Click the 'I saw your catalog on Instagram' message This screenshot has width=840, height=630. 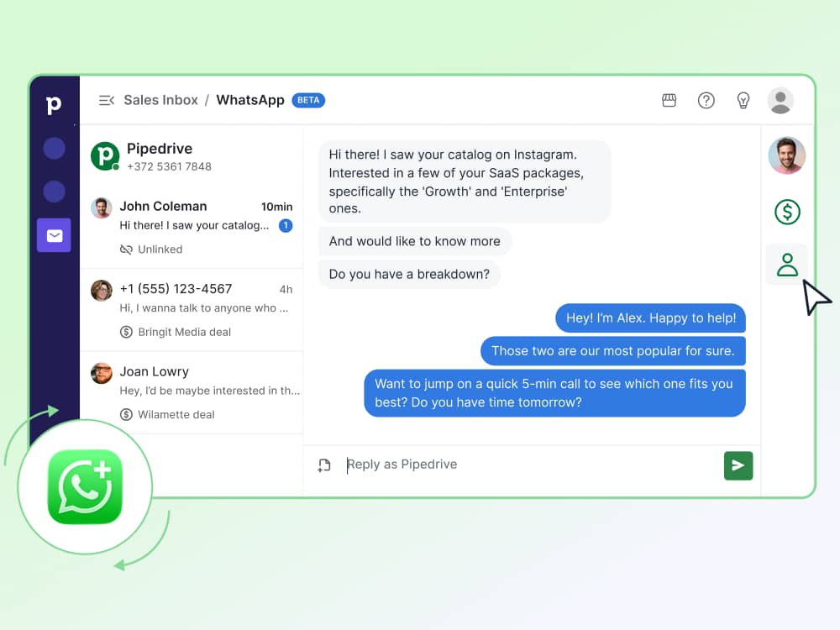tap(465, 181)
